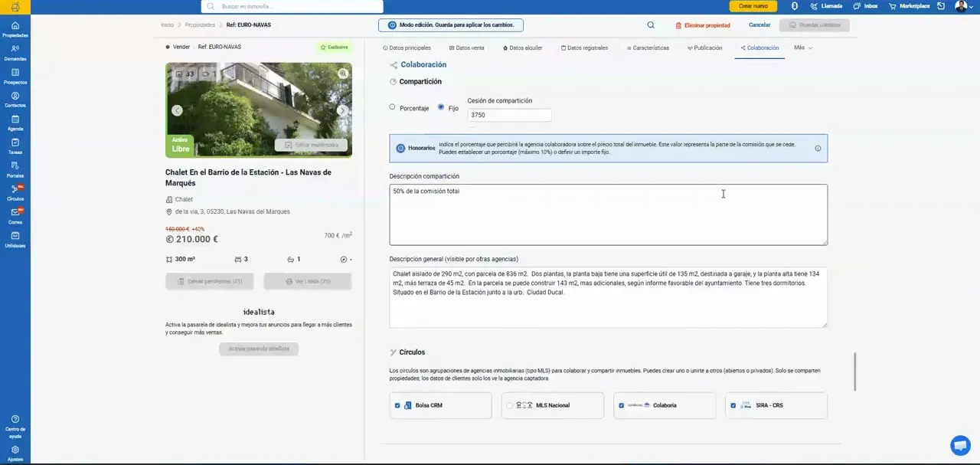This screenshot has width=980, height=465.
Task: Open the chat support bubble
Action: coord(960,445)
